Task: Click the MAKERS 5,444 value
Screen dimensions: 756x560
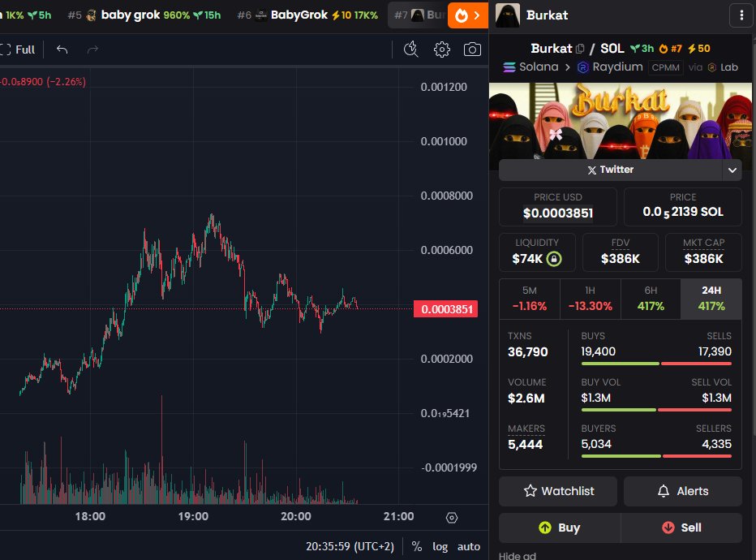Action: (x=525, y=445)
